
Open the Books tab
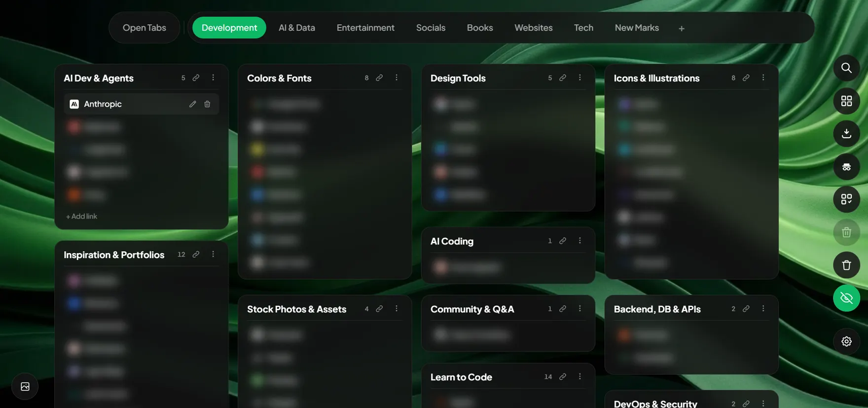(x=480, y=28)
